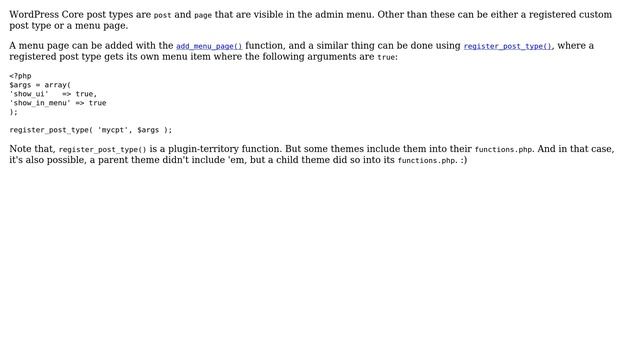Click the '$args = array(' code line
The width and height of the screenshot is (640, 360).
click(40, 85)
